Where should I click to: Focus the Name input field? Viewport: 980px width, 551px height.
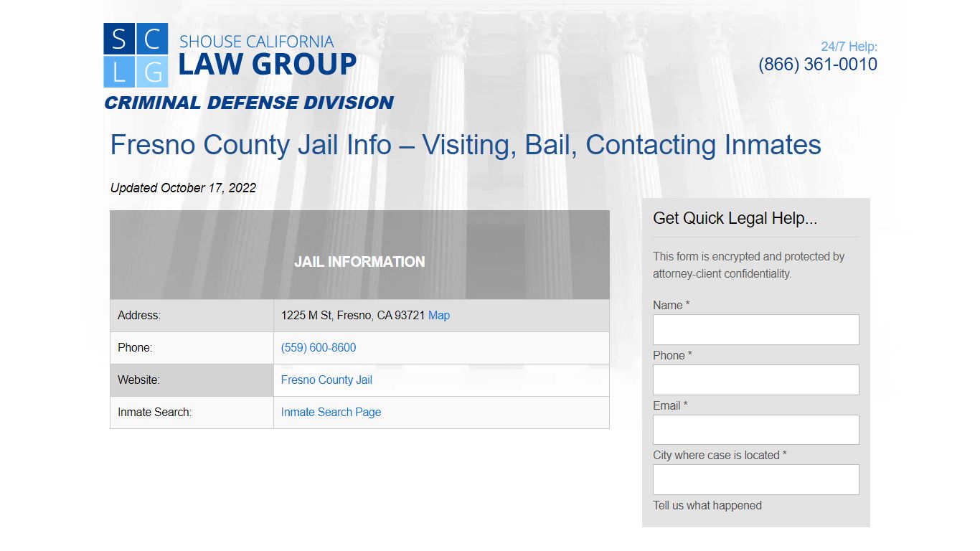(x=755, y=329)
